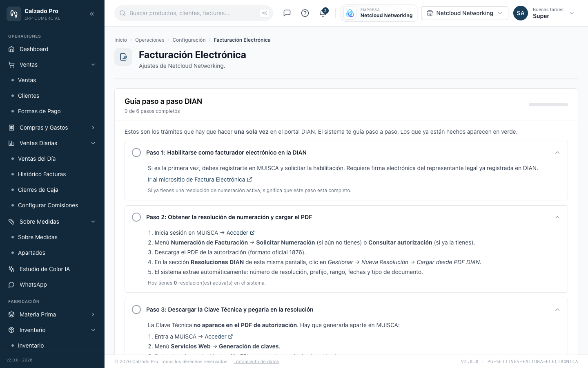
Task: Collapse the Paso 1 section chevron
Action: [x=557, y=153]
